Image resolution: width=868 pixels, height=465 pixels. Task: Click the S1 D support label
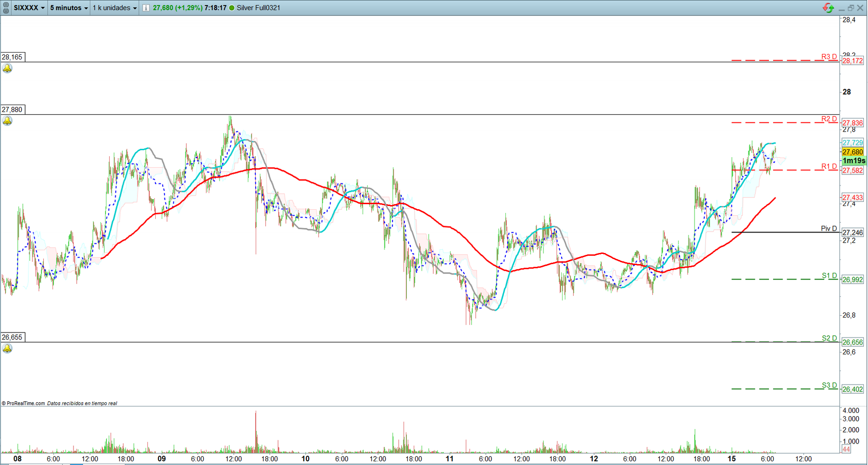tap(829, 276)
